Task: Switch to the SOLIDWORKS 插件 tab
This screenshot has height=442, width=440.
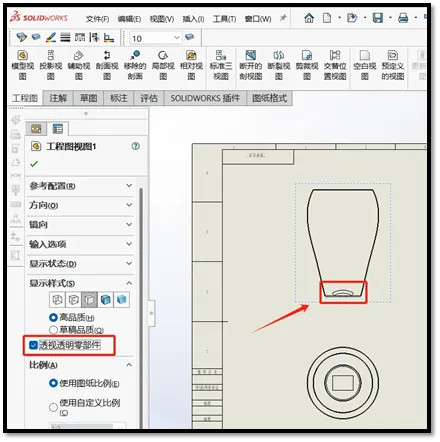Action: click(x=205, y=98)
